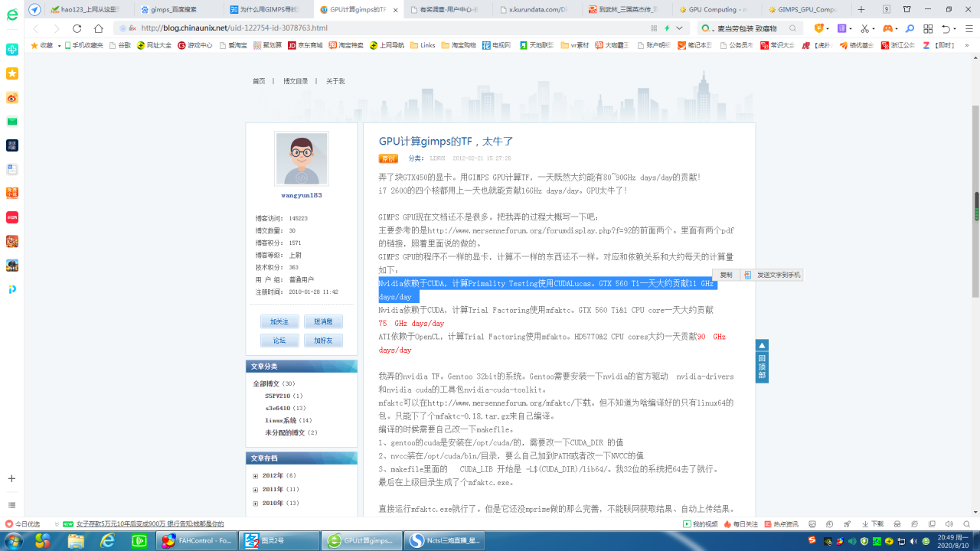Open the game controller extension
The width and height of the screenshot is (980, 551).
[888, 28]
